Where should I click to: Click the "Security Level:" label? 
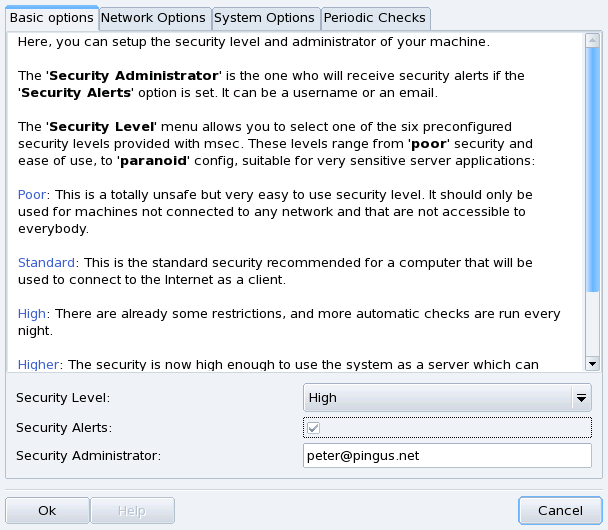click(62, 398)
